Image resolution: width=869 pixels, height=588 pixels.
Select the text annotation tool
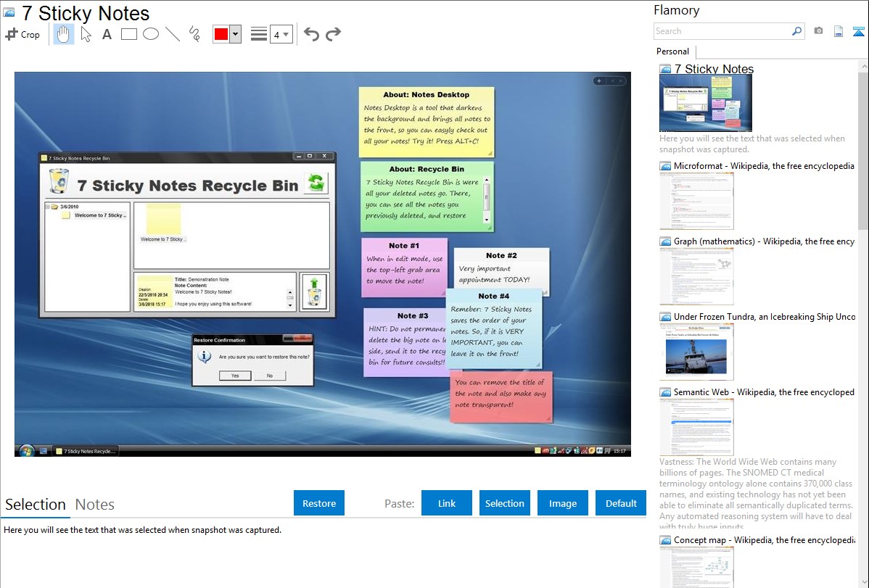107,34
